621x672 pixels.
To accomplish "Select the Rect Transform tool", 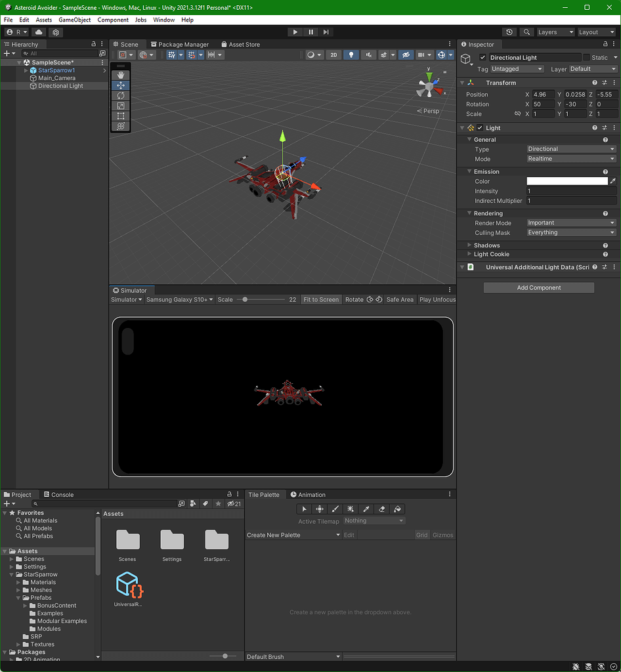I will pyautogui.click(x=121, y=115).
